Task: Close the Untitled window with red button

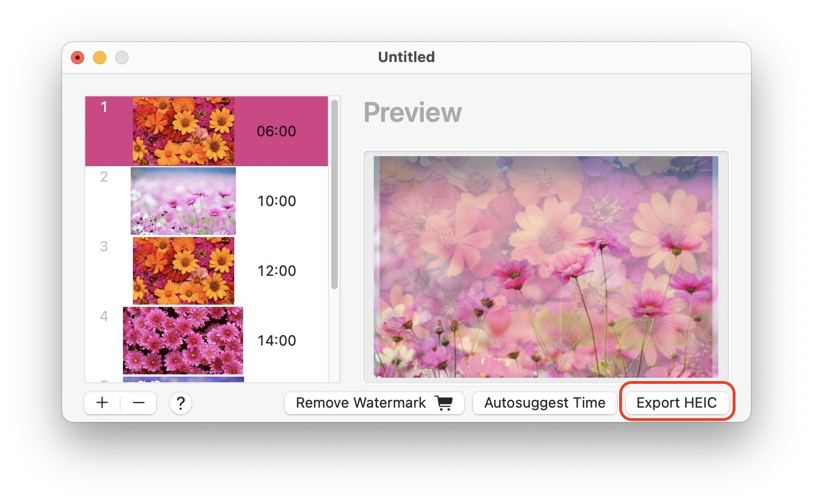Action: (x=78, y=58)
